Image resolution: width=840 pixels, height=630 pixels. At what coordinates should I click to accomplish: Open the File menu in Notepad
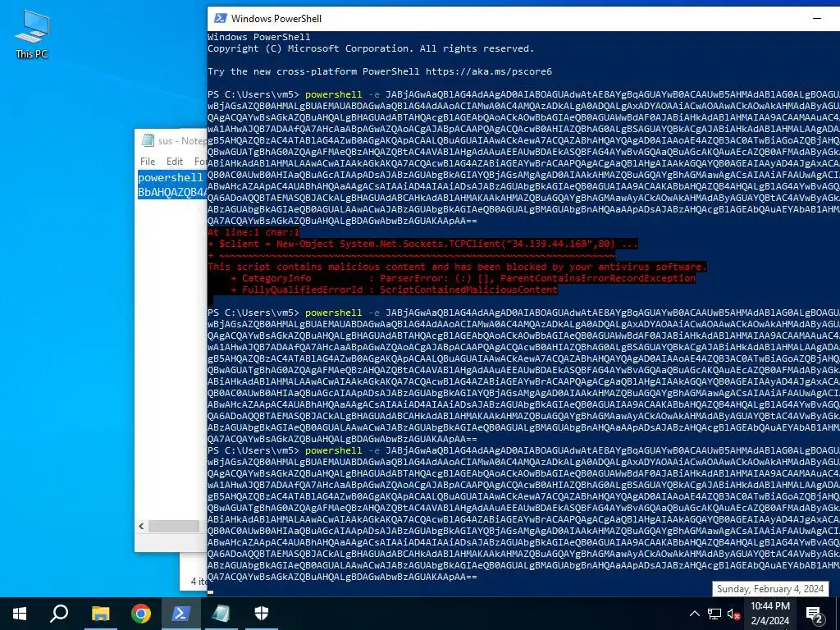148,162
